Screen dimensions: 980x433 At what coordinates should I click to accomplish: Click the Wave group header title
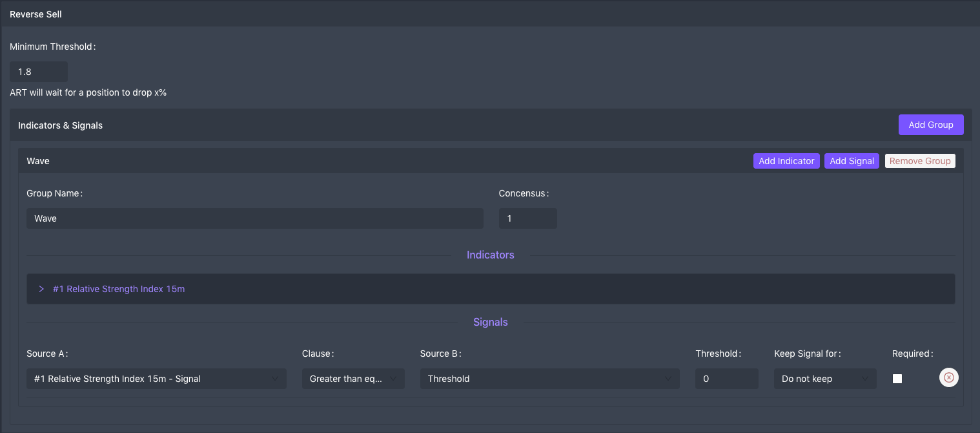38,161
